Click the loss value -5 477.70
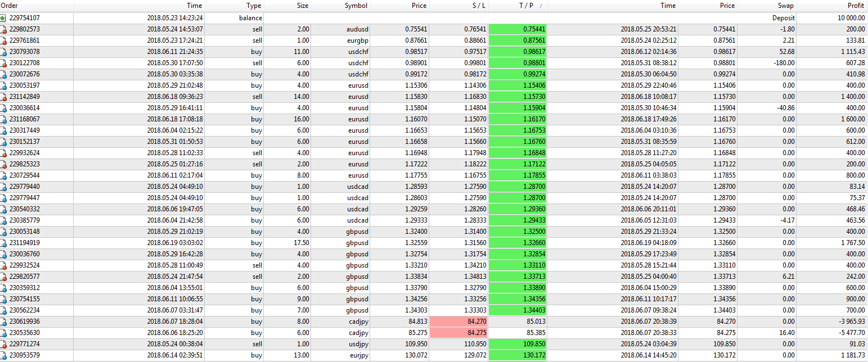The width and height of the screenshot is (868, 362). coord(853,333)
